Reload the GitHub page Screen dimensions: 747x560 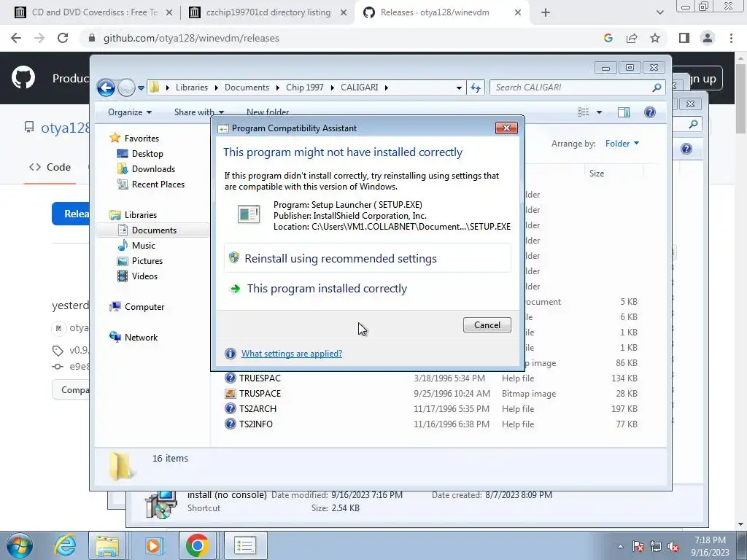click(63, 38)
